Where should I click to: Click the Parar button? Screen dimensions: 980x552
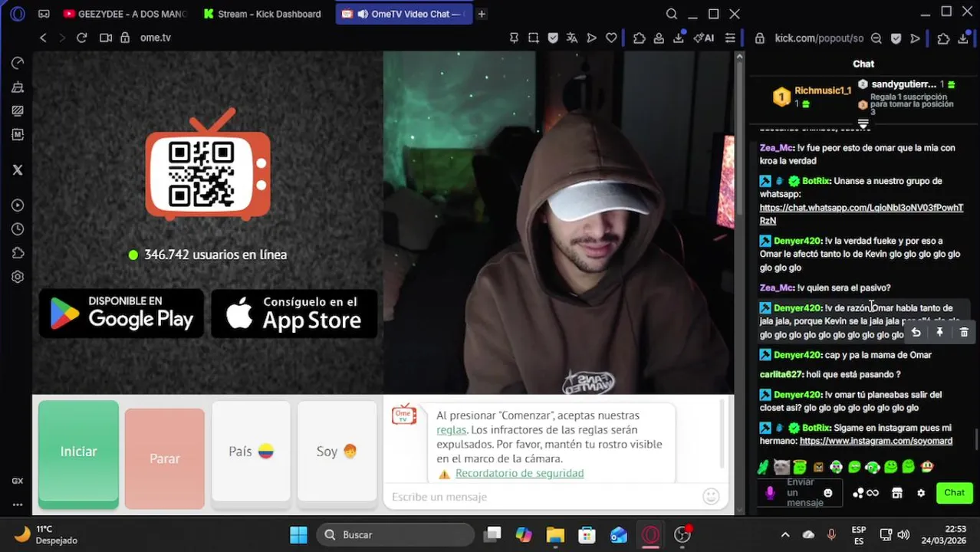(164, 458)
